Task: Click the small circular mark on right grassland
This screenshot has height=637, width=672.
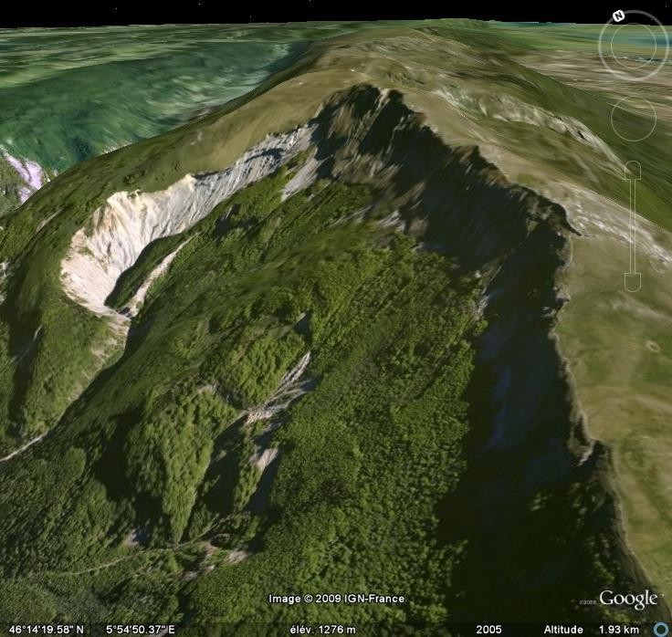Action: point(652,348)
